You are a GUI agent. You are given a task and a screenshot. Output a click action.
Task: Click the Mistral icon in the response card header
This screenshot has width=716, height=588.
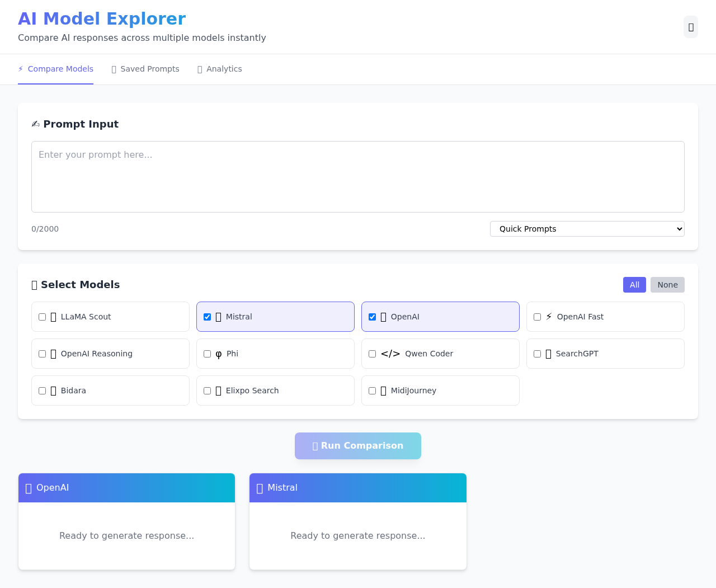[259, 487]
